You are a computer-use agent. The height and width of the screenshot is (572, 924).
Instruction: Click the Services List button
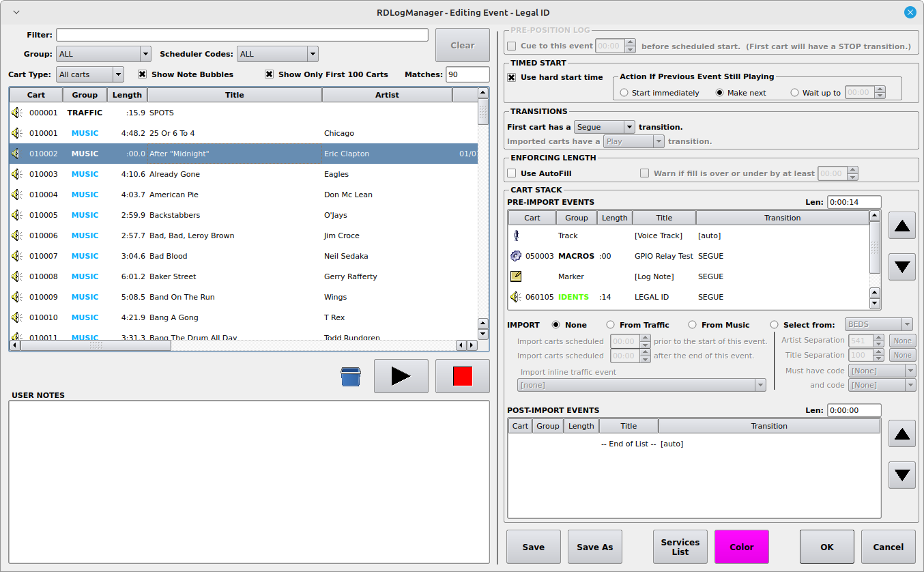tap(680, 547)
